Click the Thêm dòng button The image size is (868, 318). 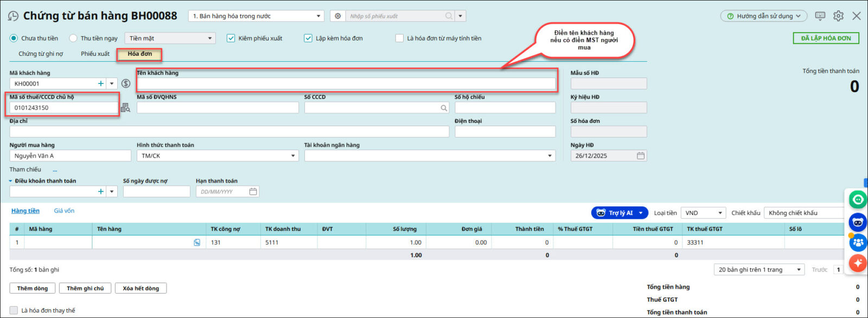tap(33, 288)
